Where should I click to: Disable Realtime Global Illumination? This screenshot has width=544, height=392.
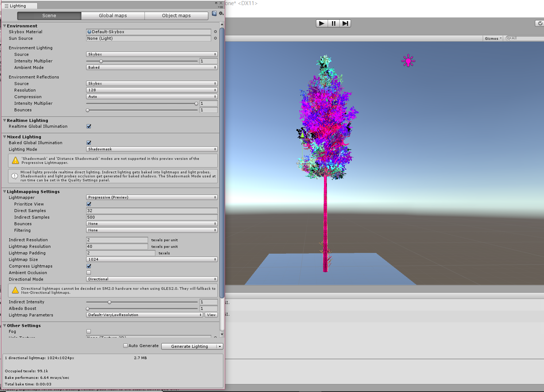89,126
